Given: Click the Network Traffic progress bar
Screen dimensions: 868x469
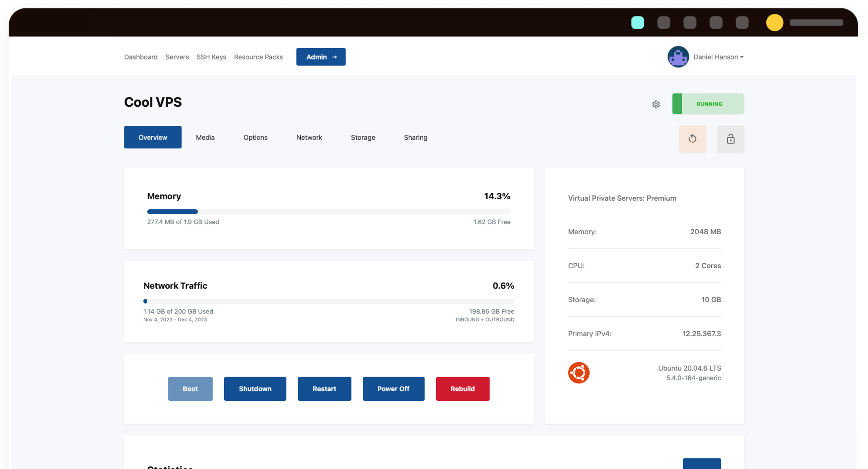Looking at the screenshot, I should [x=328, y=301].
